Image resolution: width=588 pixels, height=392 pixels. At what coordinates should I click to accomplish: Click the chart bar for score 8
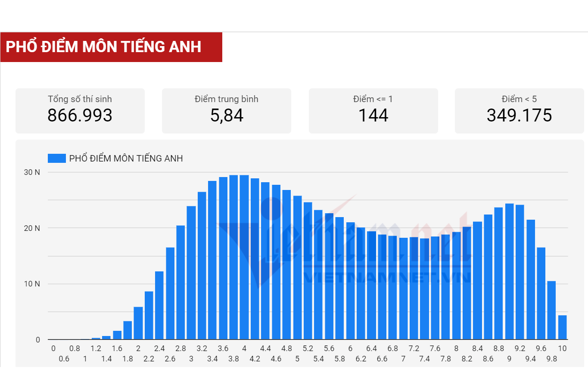click(x=456, y=286)
